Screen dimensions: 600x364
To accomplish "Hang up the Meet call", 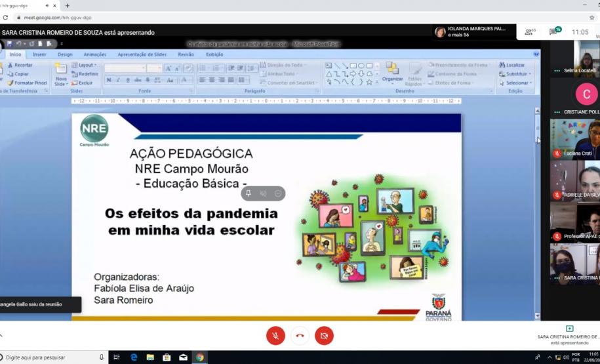I will (x=300, y=336).
